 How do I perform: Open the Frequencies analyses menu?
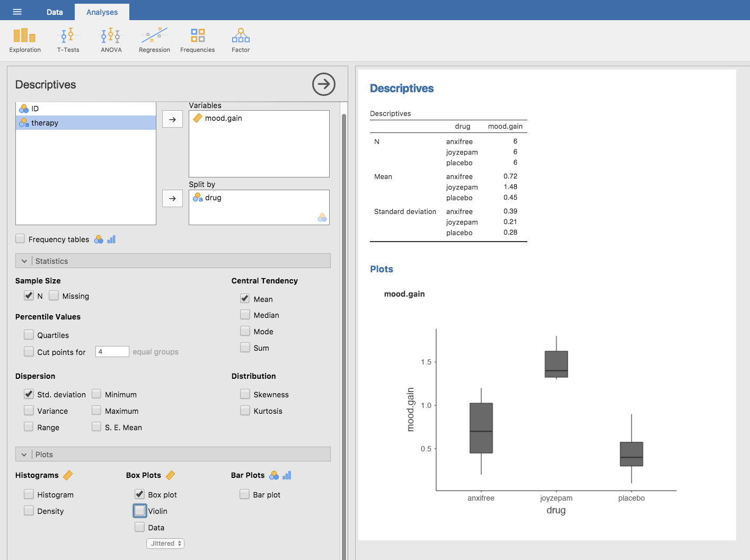(197, 41)
